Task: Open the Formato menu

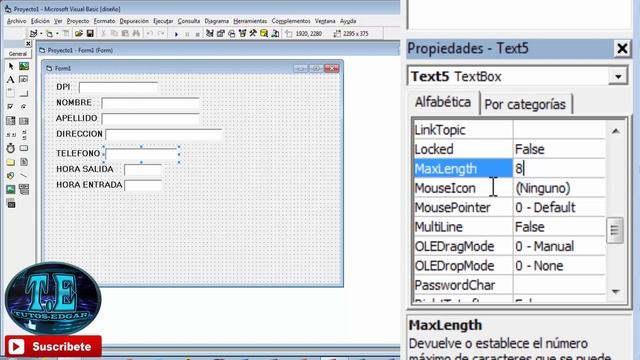Action: click(104, 21)
